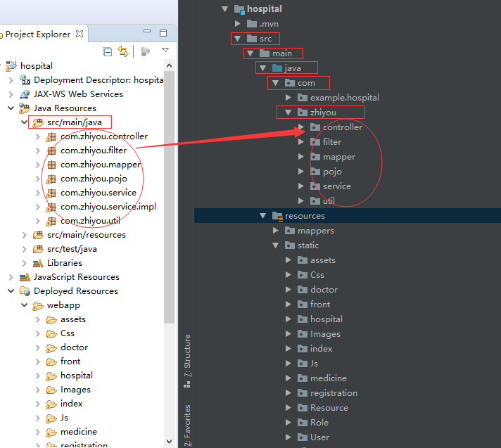Click the hospital module icon in IntelliJ tree
The height and width of the screenshot is (448, 501).
tap(240, 9)
